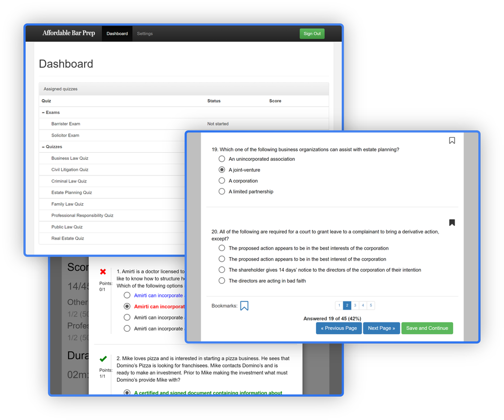This screenshot has width=504, height=420.
Task: Click the red selected 'Amirti can incorporate' radio
Action: pyautogui.click(x=127, y=306)
